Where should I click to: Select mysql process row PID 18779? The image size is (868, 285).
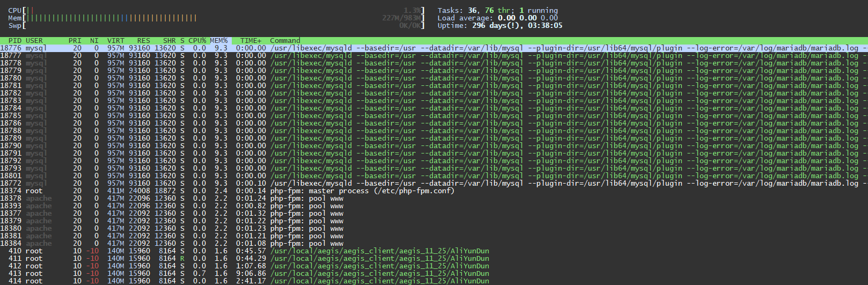pos(434,71)
